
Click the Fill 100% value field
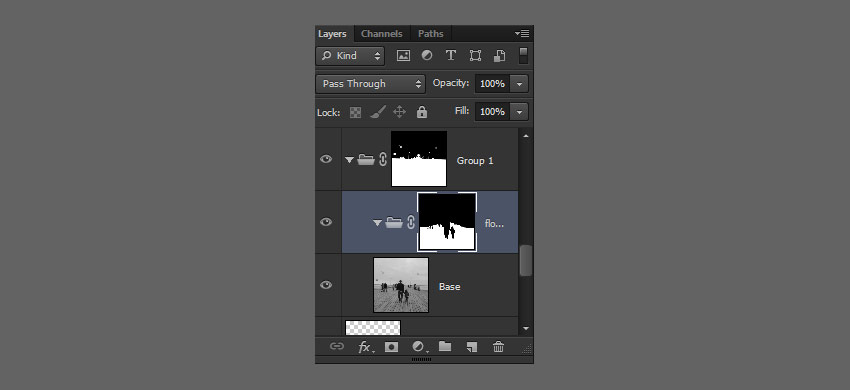point(492,112)
